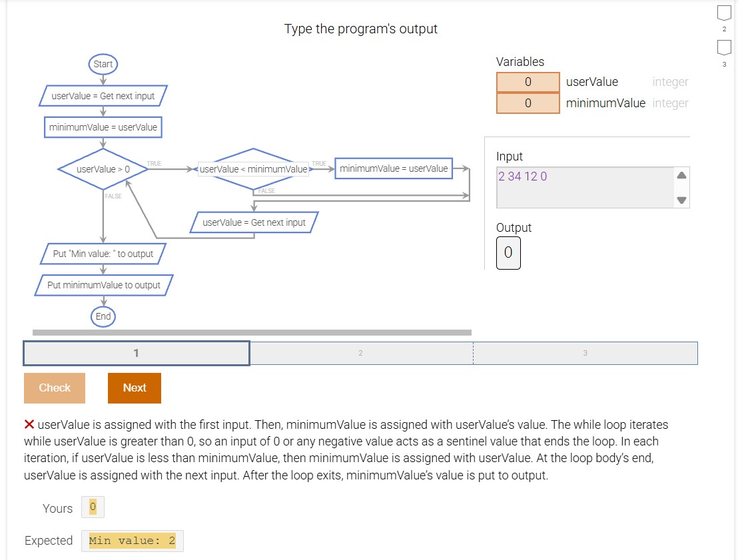This screenshot has width=738, height=560.
Task: Click the 'minimumValue = userValue' box in loop
Action: 394,168
